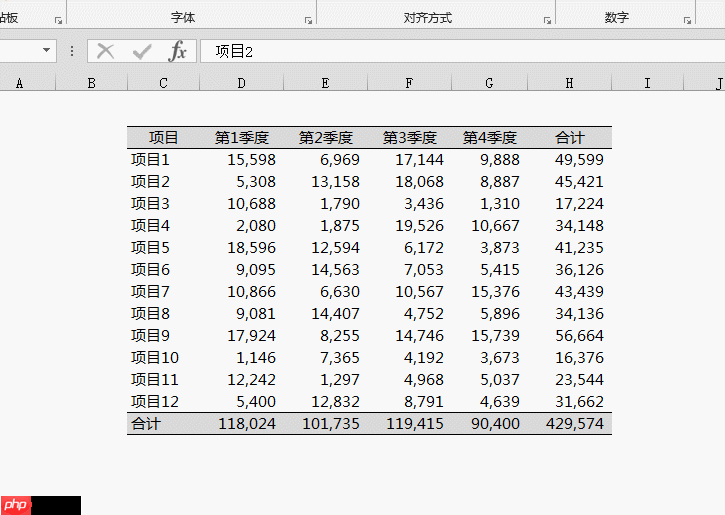
Task: Click the cell with value 12,242
Action: coord(241,380)
